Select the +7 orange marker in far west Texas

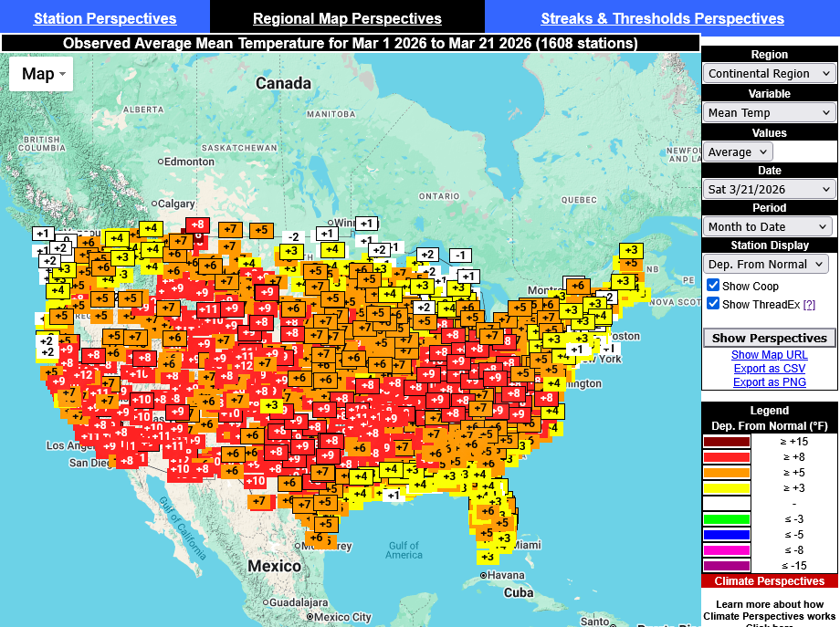click(259, 501)
